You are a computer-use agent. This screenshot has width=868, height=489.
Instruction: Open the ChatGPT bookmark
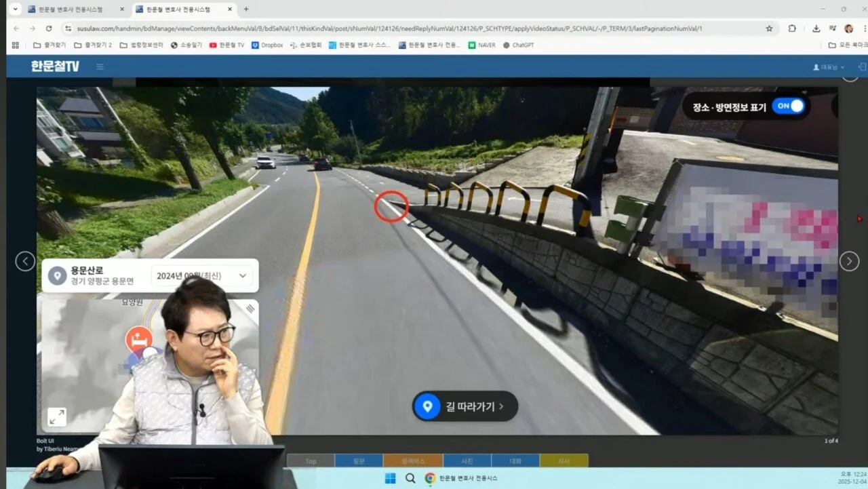(518, 45)
